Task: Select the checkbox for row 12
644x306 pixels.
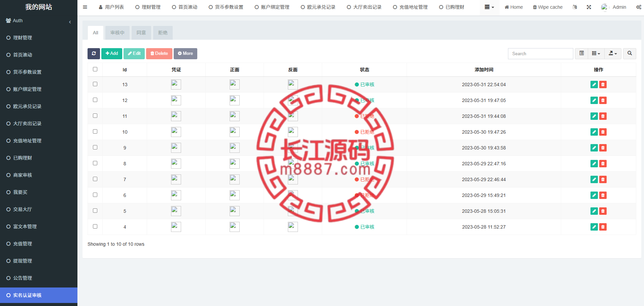Action: click(x=95, y=100)
